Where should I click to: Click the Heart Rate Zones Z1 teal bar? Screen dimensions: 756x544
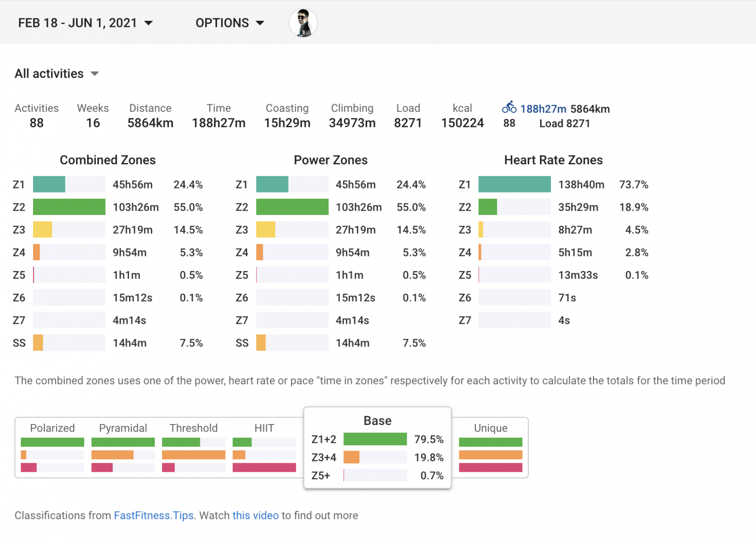[515, 184]
